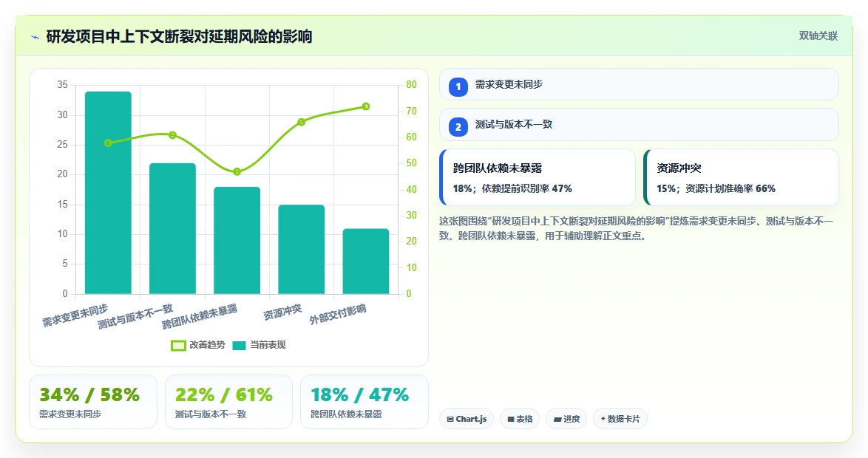Click the 表格 tag
Screen dimensions: 868x458
tap(520, 419)
